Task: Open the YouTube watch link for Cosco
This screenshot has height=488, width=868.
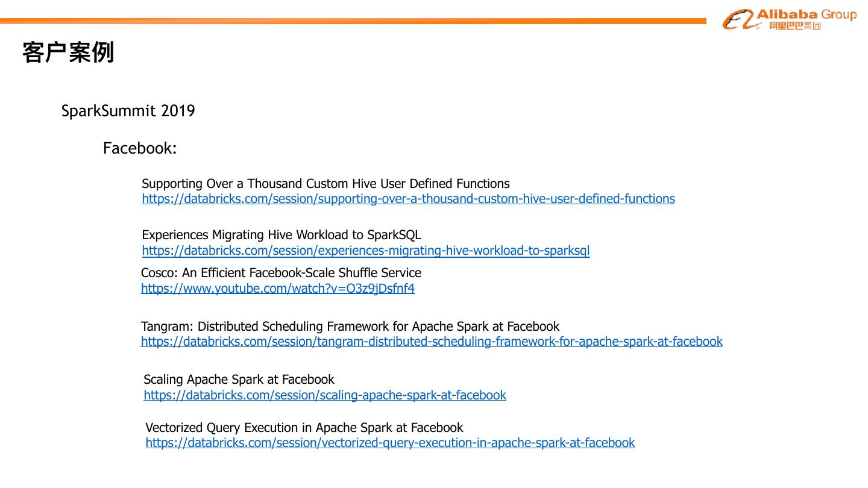Action: pyautogui.click(x=278, y=289)
